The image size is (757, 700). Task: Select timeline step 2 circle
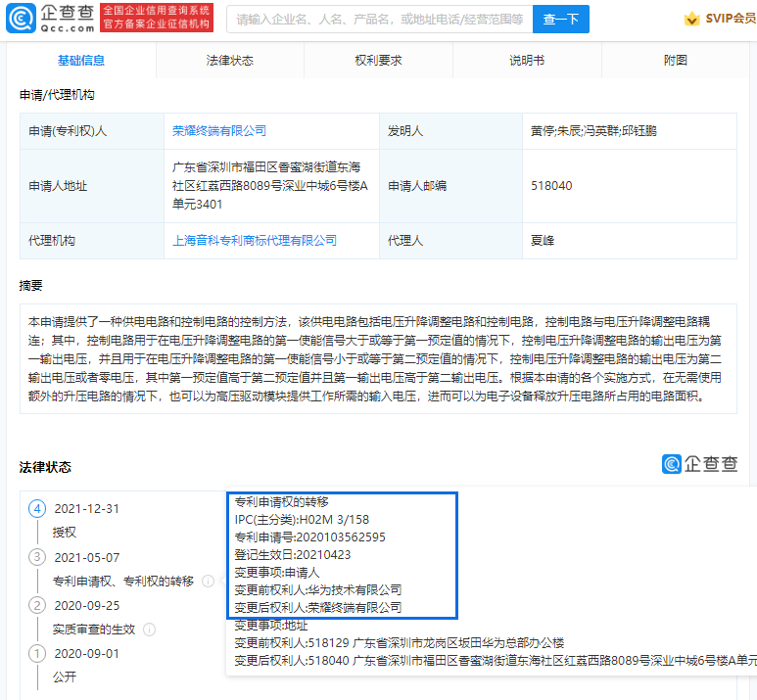pyautogui.click(x=37, y=605)
